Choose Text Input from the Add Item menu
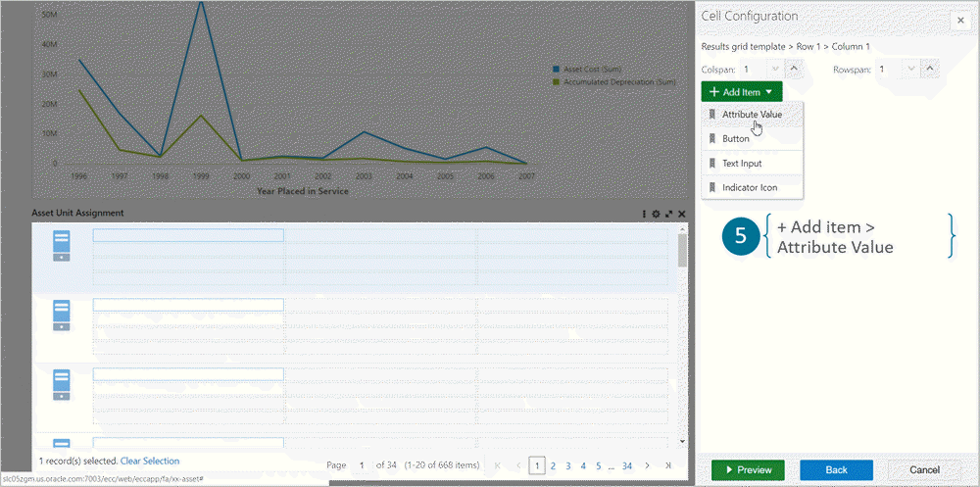This screenshot has width=980, height=487. [752, 164]
